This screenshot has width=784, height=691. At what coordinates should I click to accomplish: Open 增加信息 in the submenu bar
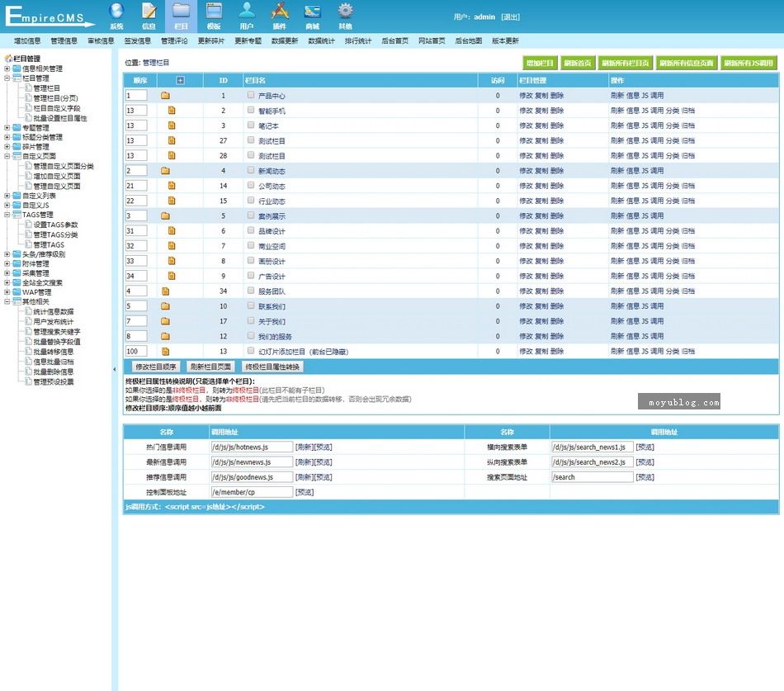(27, 41)
